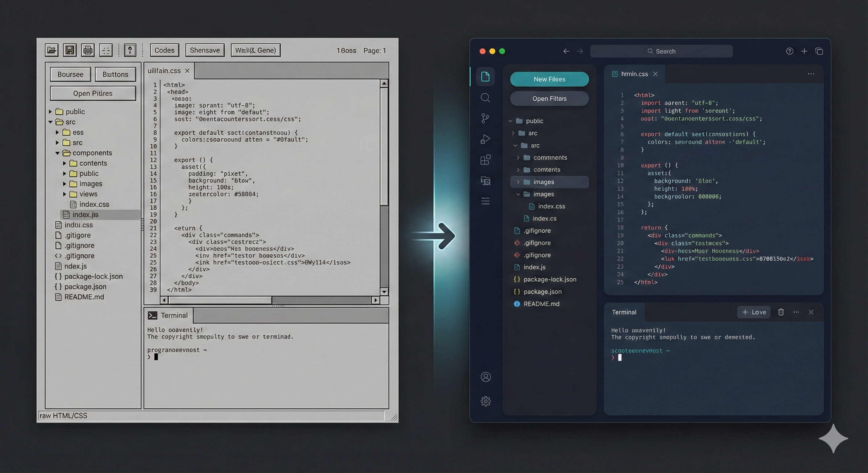Select the htmin.css editor tab
The width and height of the screenshot is (868, 473).
click(634, 74)
